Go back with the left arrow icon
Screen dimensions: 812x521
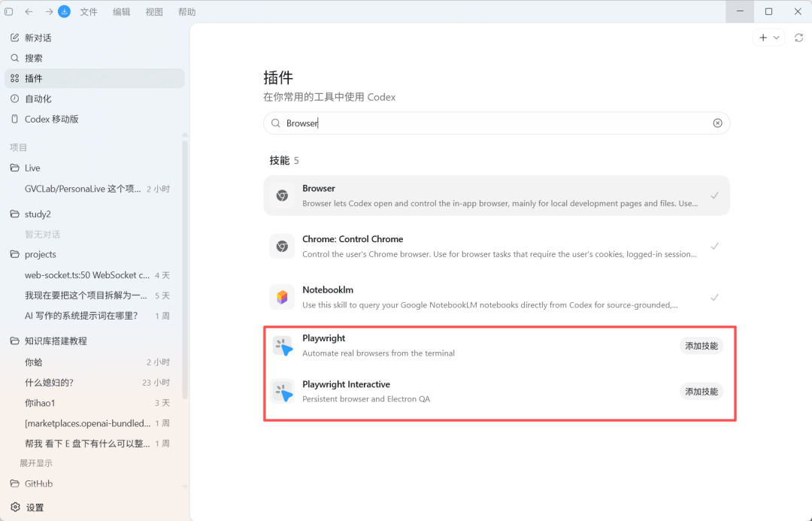point(29,11)
